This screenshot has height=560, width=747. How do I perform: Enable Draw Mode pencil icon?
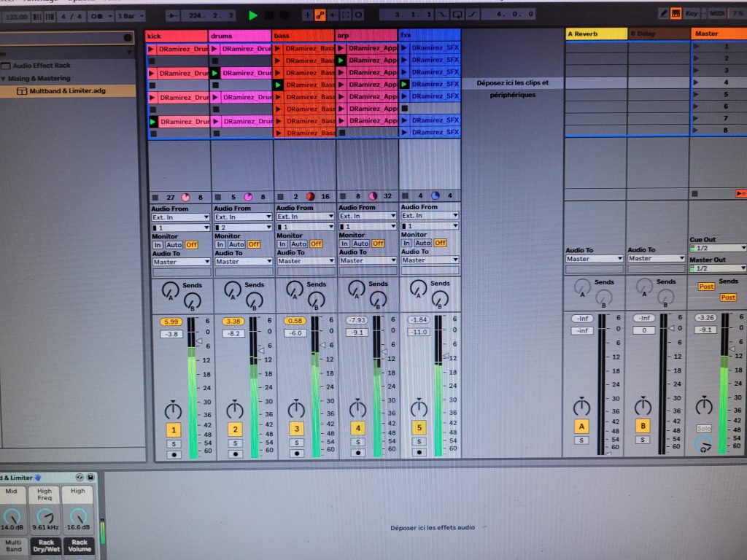[x=663, y=14]
